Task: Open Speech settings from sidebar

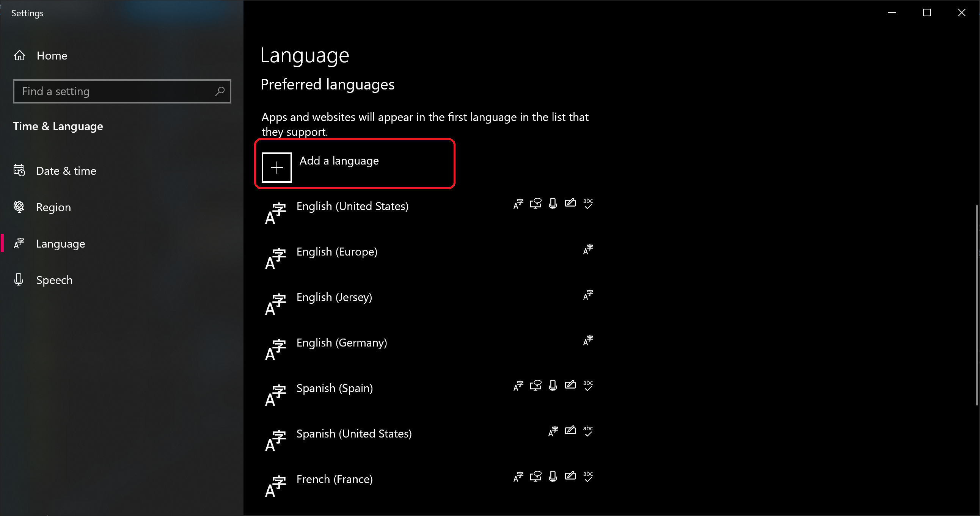Action: click(x=54, y=279)
